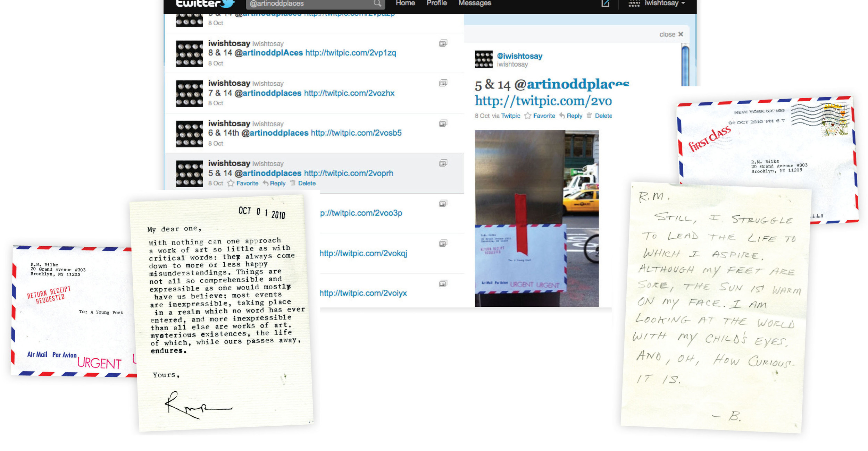Click iwishtosay name on 6 & 14th tweet
The image size is (868, 451).
[229, 124]
